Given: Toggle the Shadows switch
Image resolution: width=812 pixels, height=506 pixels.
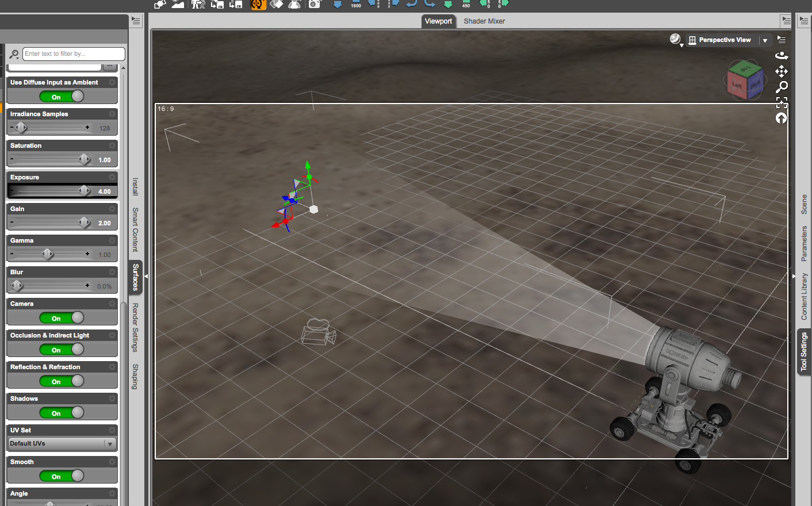Looking at the screenshot, I should (x=62, y=413).
